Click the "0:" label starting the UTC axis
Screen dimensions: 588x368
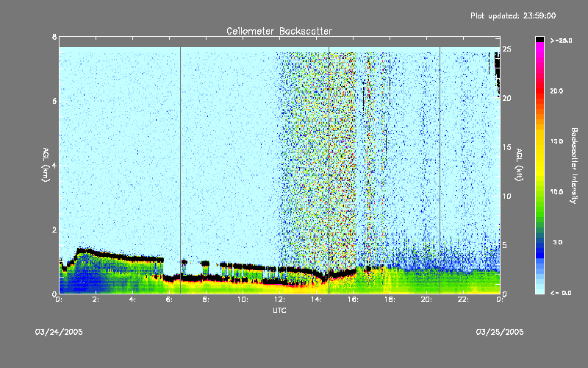click(x=59, y=300)
